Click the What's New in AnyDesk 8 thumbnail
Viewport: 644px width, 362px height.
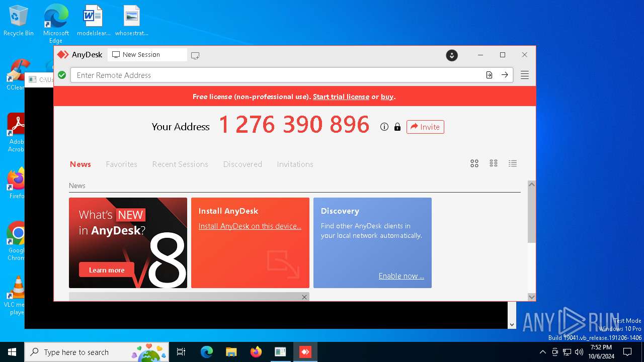click(x=128, y=243)
